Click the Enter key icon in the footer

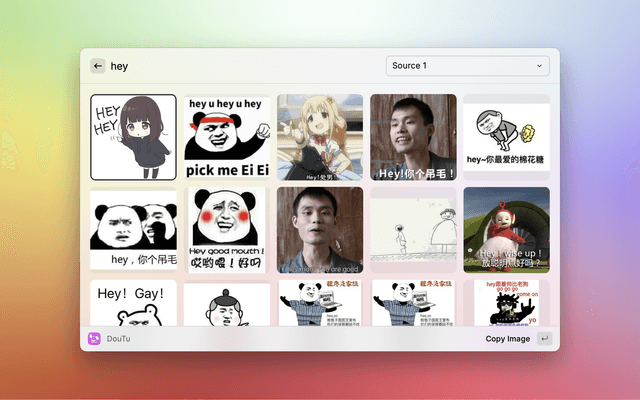(544, 339)
